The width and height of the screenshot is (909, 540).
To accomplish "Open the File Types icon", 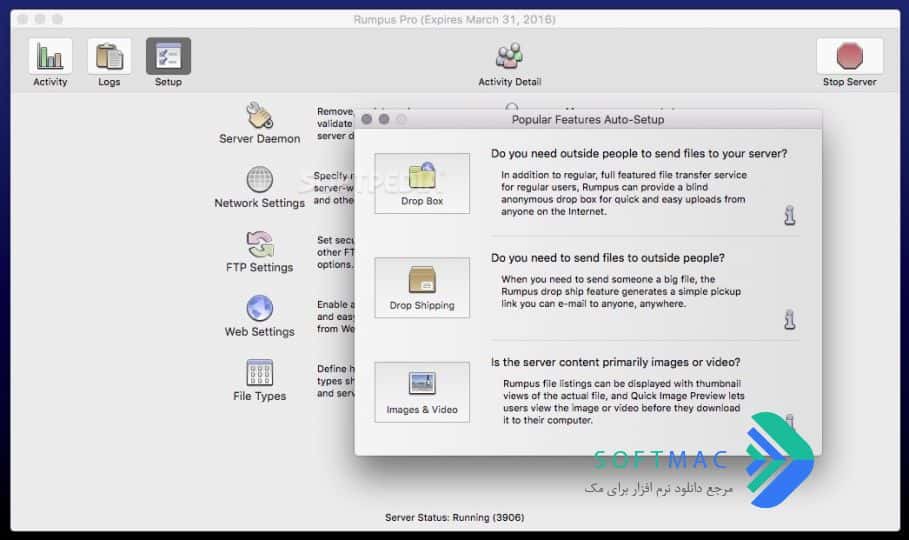I will 260,372.
